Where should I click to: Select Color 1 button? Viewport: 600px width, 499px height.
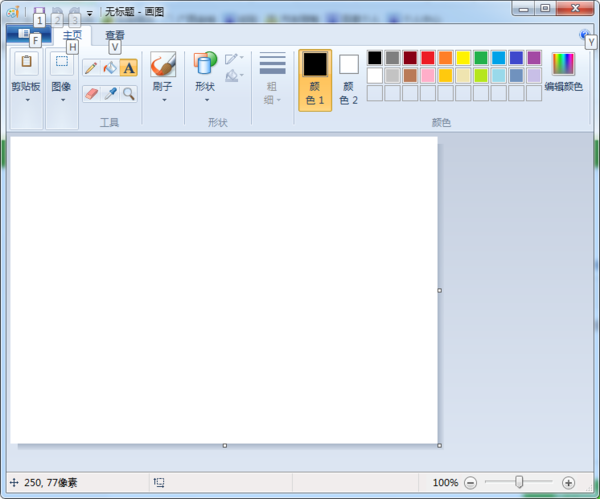point(315,80)
